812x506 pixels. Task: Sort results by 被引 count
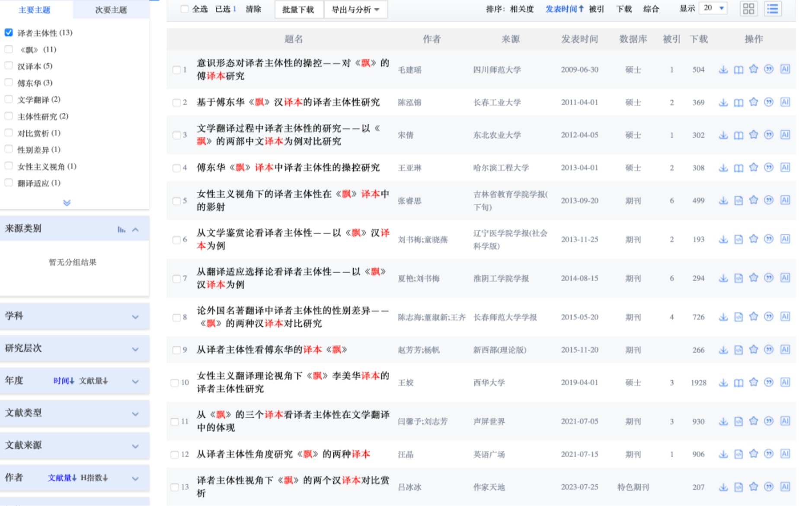click(x=596, y=9)
